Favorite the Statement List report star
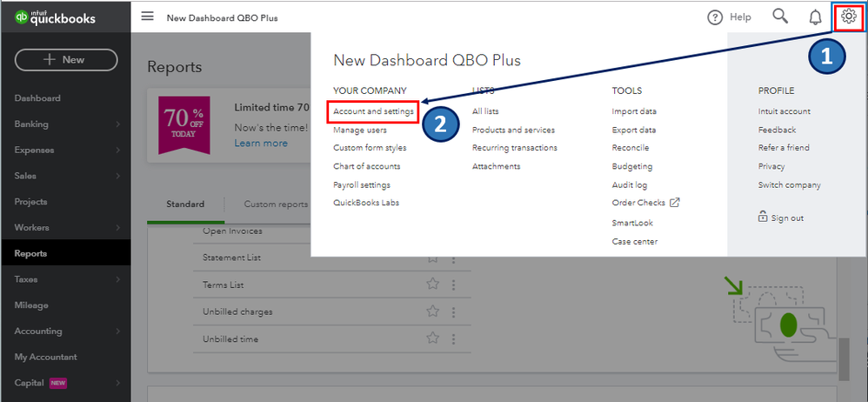The width and height of the screenshot is (868, 402). [432, 258]
